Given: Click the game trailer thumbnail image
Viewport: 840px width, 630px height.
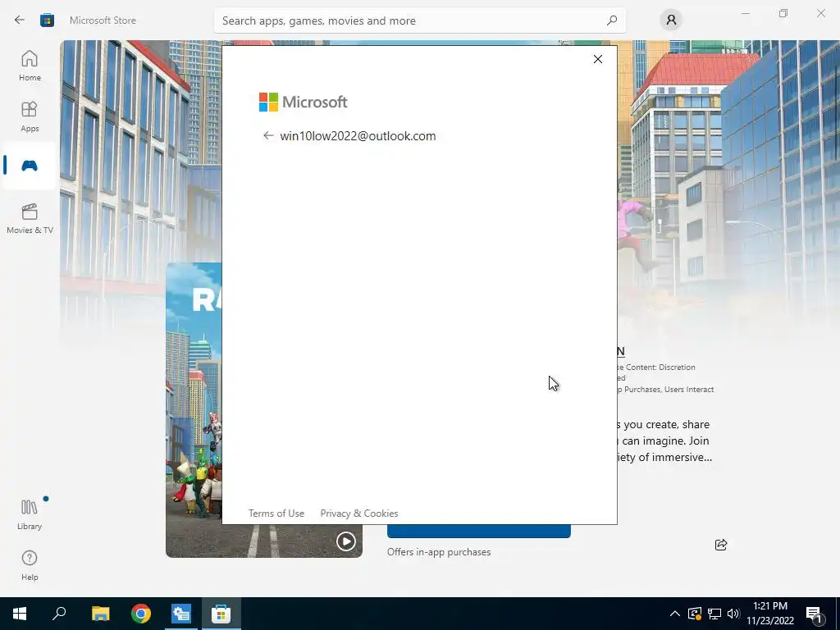Looking at the screenshot, I should tap(194, 410).
